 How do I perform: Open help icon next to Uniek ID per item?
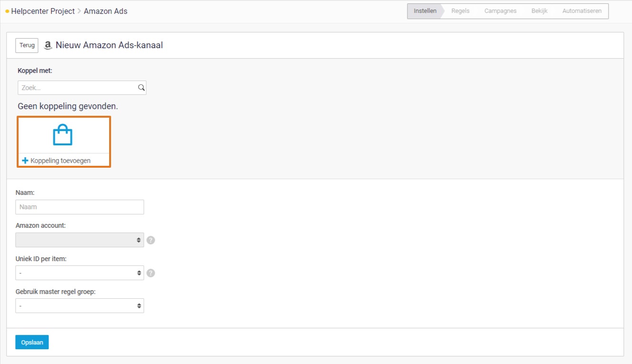pyautogui.click(x=151, y=273)
